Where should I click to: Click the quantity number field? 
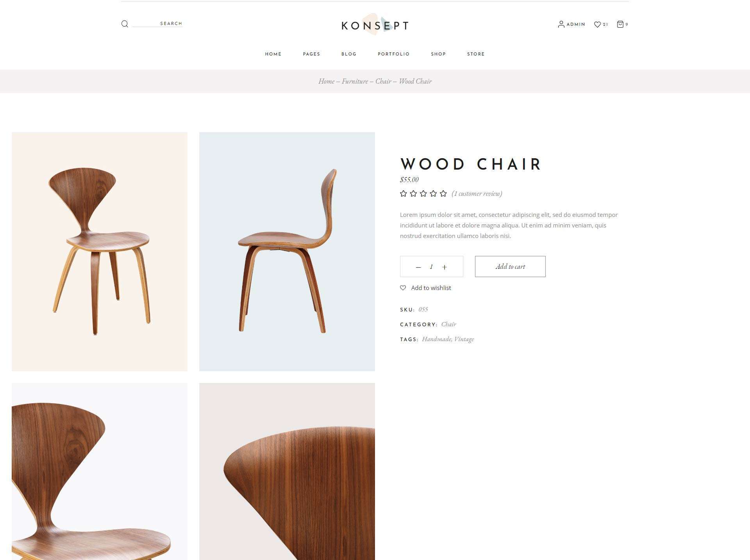pos(431,267)
